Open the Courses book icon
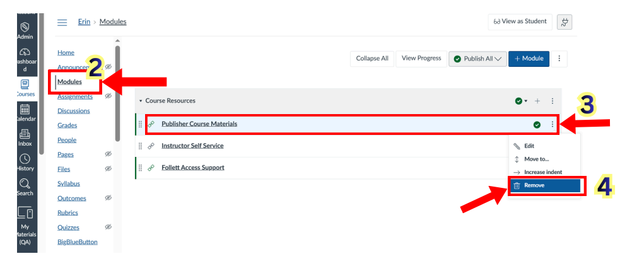Screen dimensions: 644x261 tap(25, 84)
